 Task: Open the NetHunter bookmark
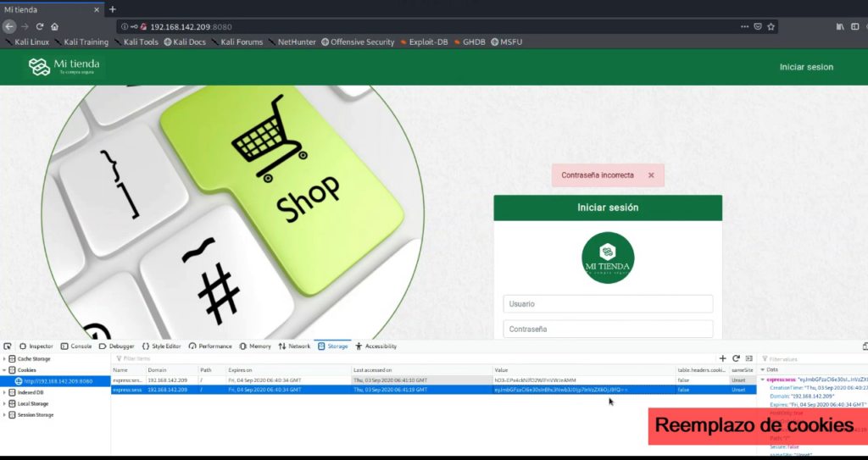point(292,42)
